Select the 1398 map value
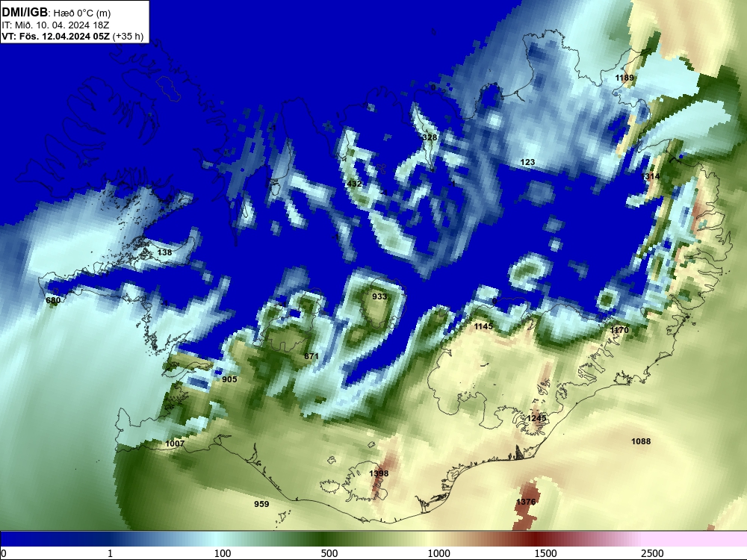This screenshot has height=560, width=747. click(379, 473)
